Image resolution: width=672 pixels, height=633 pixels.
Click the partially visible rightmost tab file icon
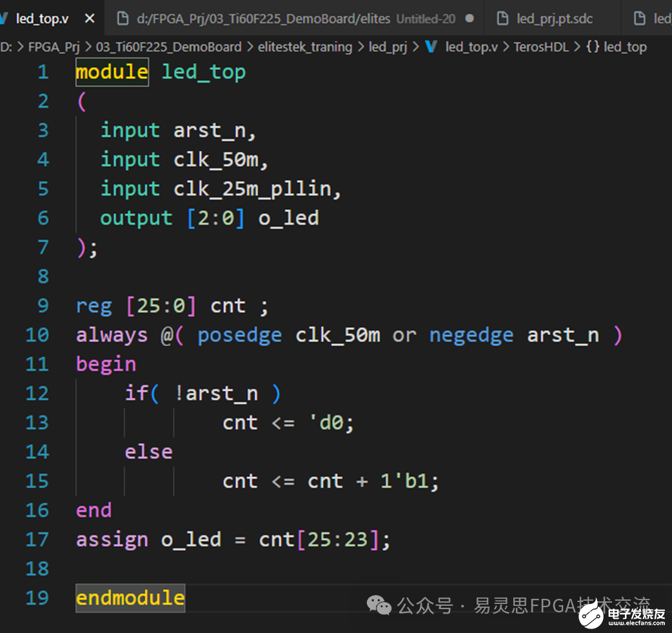point(640,19)
